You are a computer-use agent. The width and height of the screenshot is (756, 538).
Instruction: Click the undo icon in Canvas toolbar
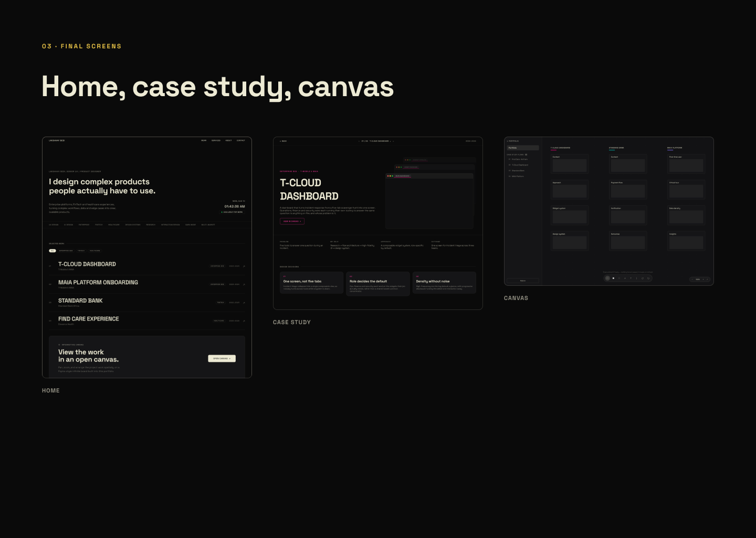pyautogui.click(x=643, y=278)
